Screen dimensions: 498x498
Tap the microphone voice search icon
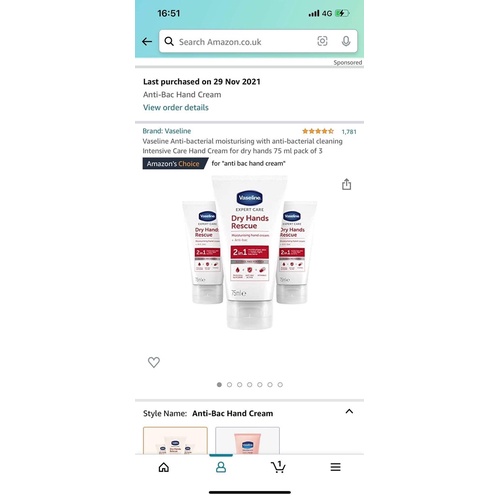click(346, 41)
